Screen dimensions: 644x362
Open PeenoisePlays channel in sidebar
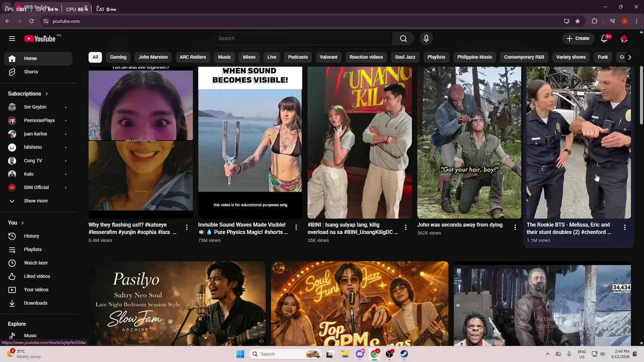click(x=38, y=121)
